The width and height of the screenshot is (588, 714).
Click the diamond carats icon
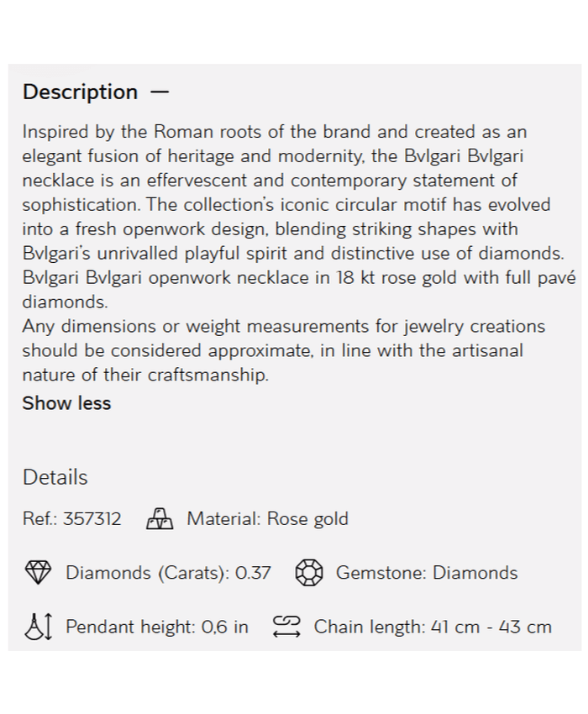pos(38,573)
